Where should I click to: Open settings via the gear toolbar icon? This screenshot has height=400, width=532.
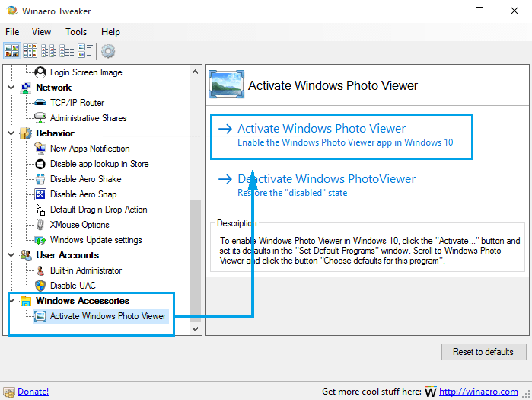(108, 51)
